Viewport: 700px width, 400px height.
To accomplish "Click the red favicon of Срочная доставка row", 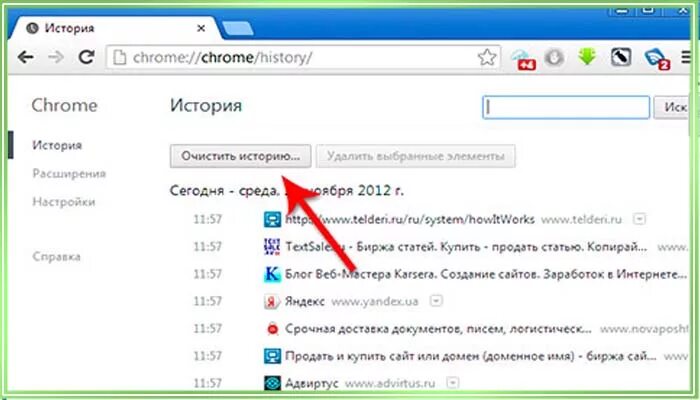I will (272, 329).
